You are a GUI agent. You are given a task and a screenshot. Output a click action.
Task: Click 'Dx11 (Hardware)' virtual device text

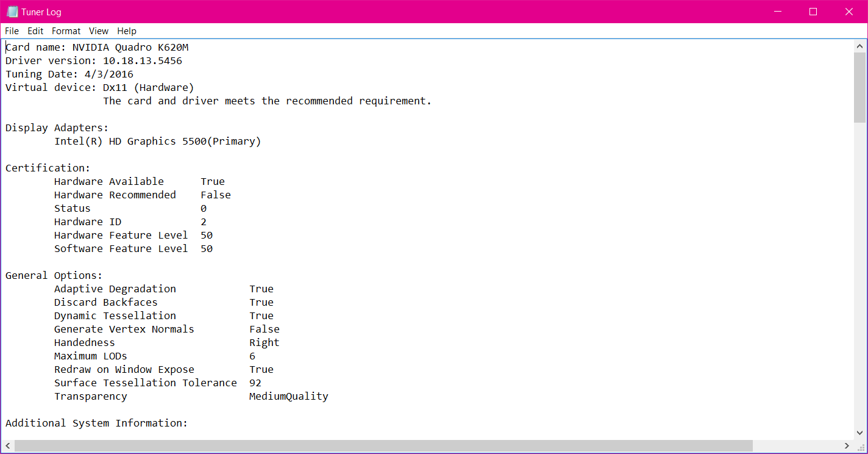tap(149, 87)
